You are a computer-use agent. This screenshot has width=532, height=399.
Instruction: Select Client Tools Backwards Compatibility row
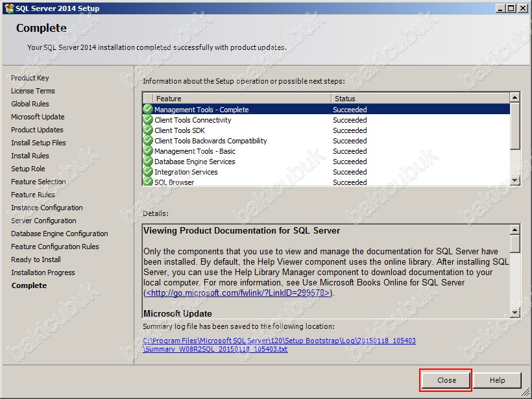pos(326,141)
